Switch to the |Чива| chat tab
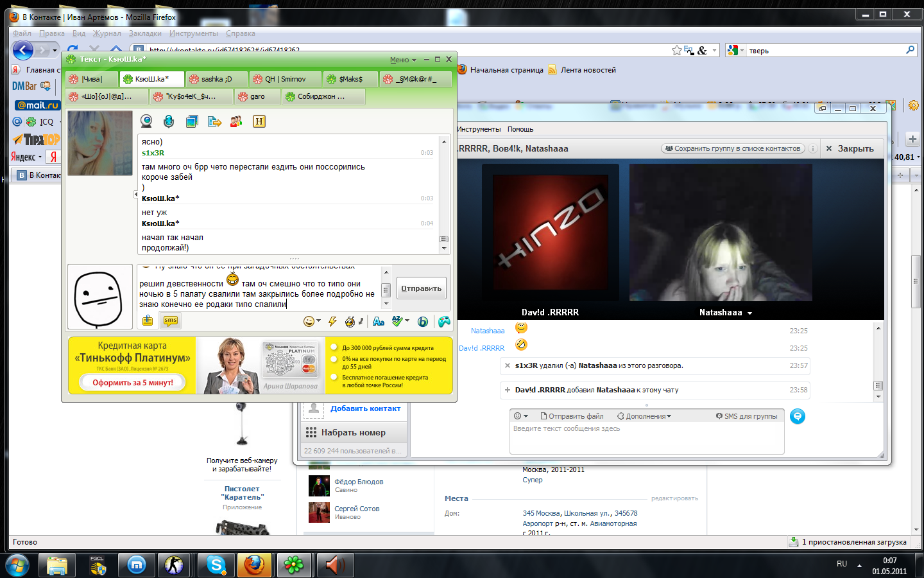The height and width of the screenshot is (578, 924). coord(92,79)
